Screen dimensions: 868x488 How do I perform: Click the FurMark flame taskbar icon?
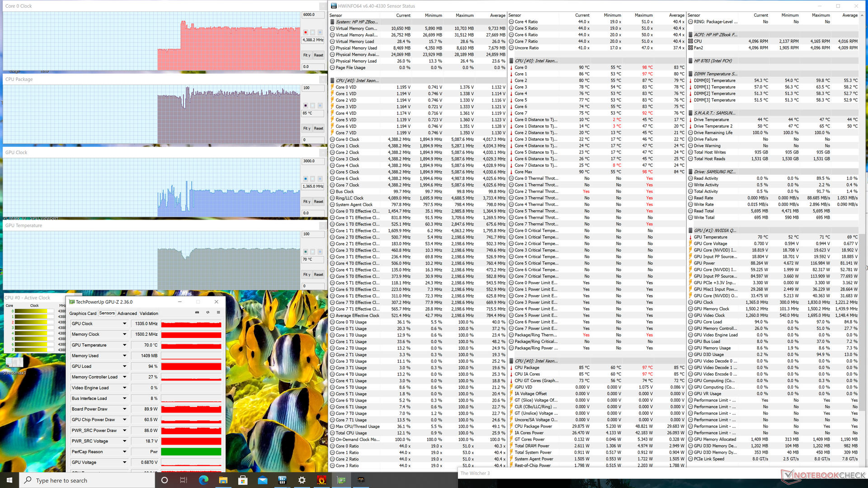click(321, 480)
